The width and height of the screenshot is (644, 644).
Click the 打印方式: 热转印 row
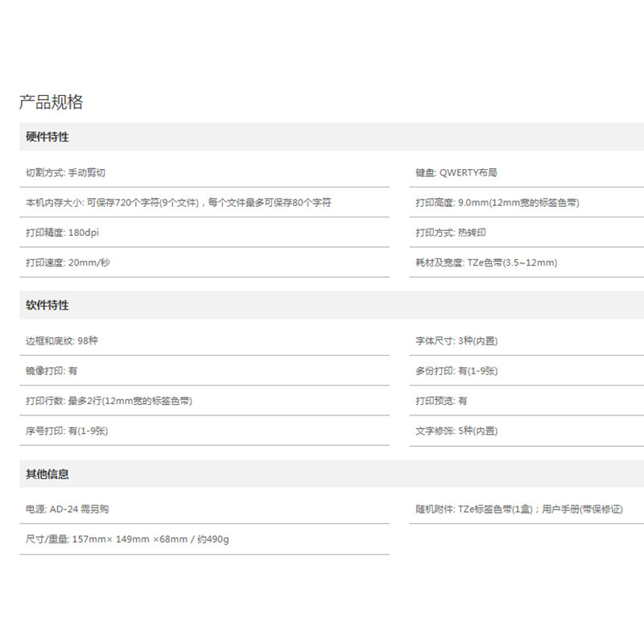tap(526, 233)
